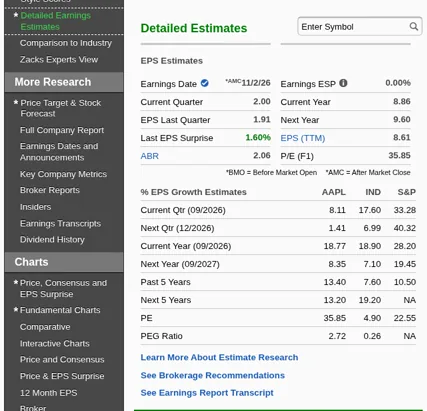Click the ABR value 2.06
Image resolution: width=427 pixels, height=411 pixels.
tap(262, 155)
